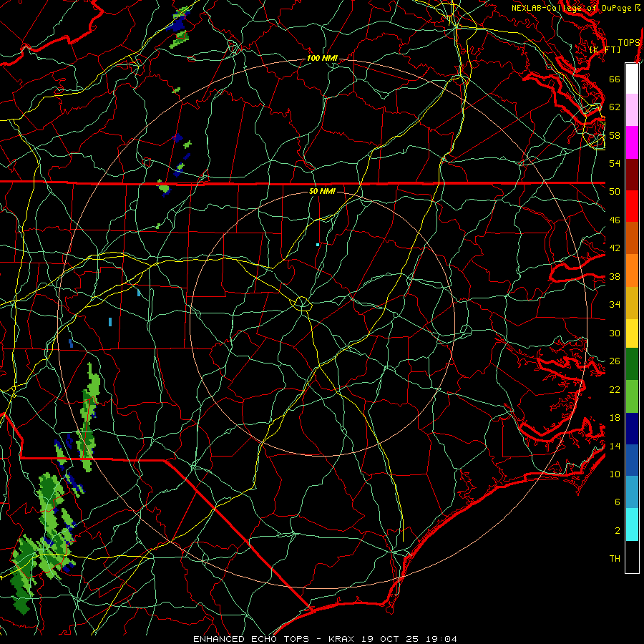644x644 pixels.
Task: Click the "19:04" time stamp
Action: click(x=440, y=639)
